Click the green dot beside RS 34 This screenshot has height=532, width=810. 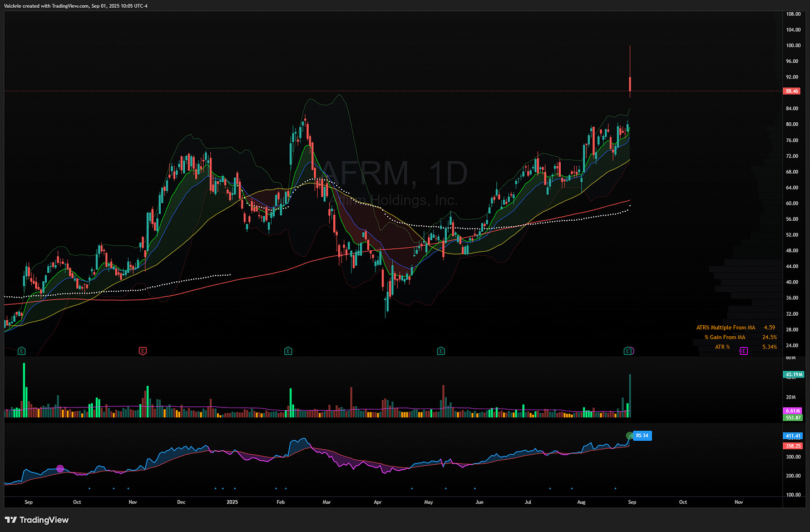point(629,436)
